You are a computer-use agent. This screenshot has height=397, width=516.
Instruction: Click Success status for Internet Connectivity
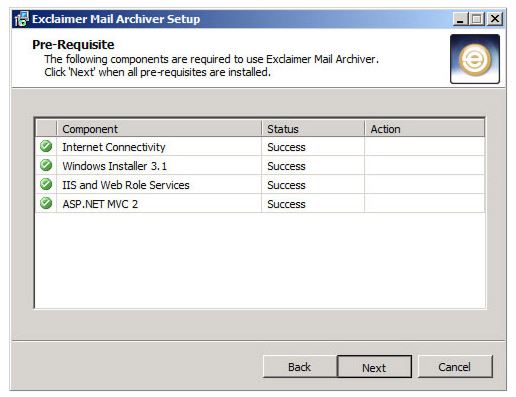[x=286, y=147]
